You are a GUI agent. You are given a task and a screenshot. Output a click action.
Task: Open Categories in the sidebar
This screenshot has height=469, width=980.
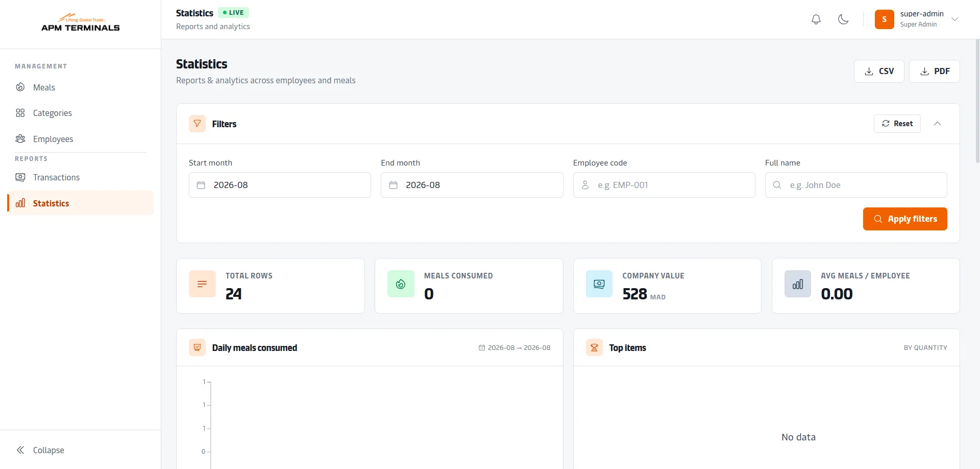pos(81,113)
